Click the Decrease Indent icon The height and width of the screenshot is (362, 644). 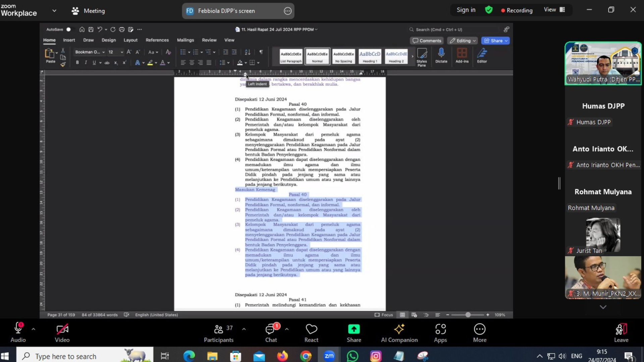(226, 52)
